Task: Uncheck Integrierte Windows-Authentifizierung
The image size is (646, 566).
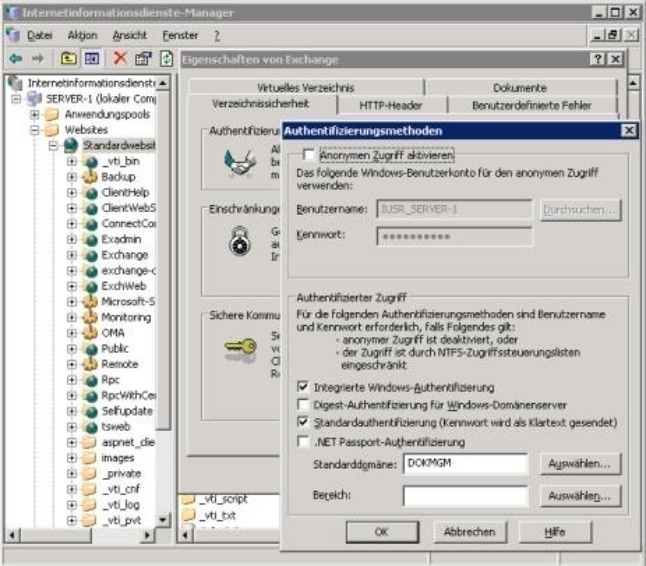Action: (x=303, y=387)
